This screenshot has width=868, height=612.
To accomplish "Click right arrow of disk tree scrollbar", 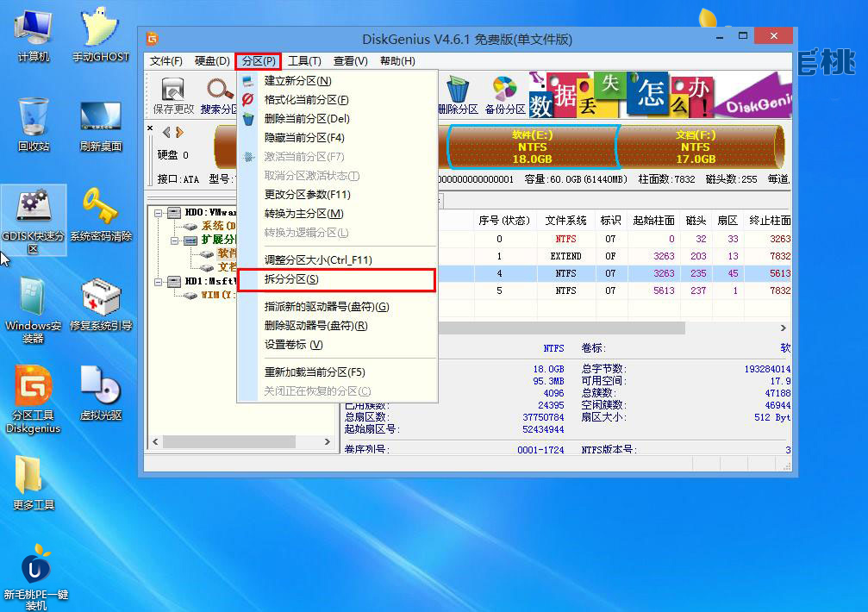I will (x=328, y=441).
